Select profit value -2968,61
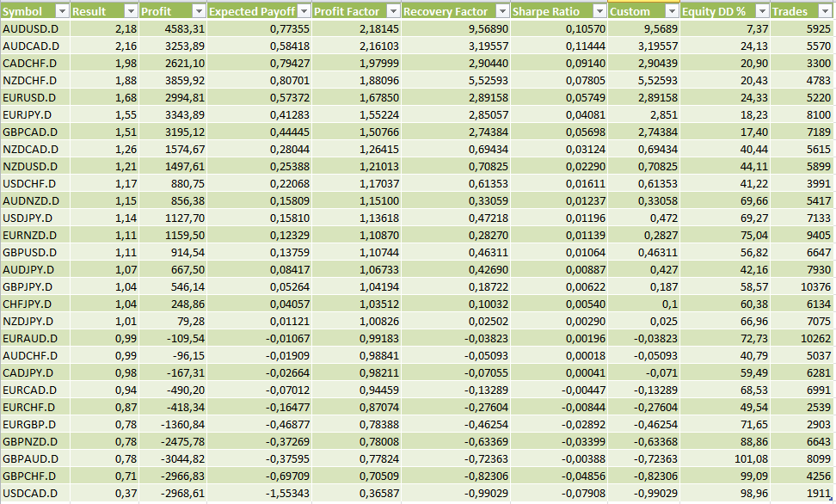This screenshot has width=836, height=504. [173, 494]
